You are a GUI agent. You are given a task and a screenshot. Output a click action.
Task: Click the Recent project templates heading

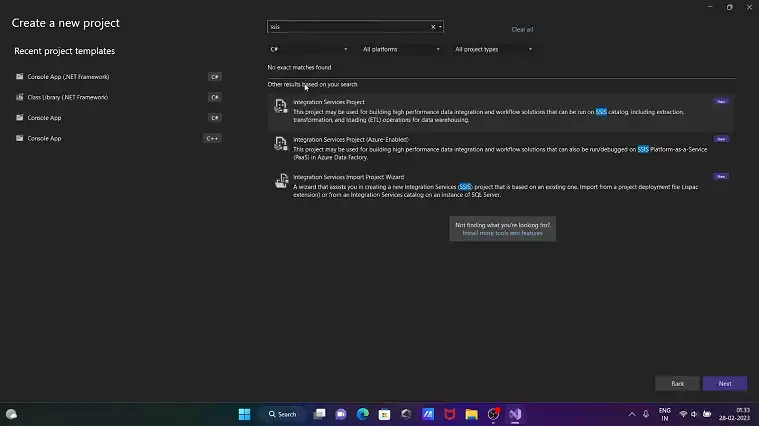click(x=64, y=51)
